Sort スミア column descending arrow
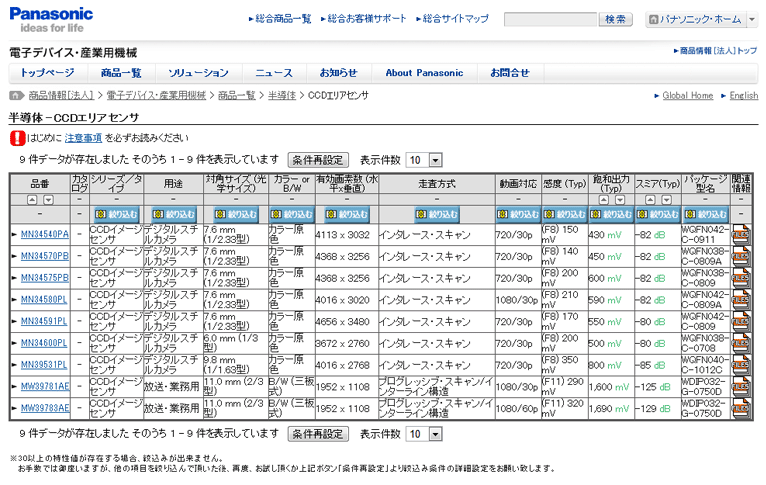Screen dimensions: 766x485 pyautogui.click(x=666, y=200)
